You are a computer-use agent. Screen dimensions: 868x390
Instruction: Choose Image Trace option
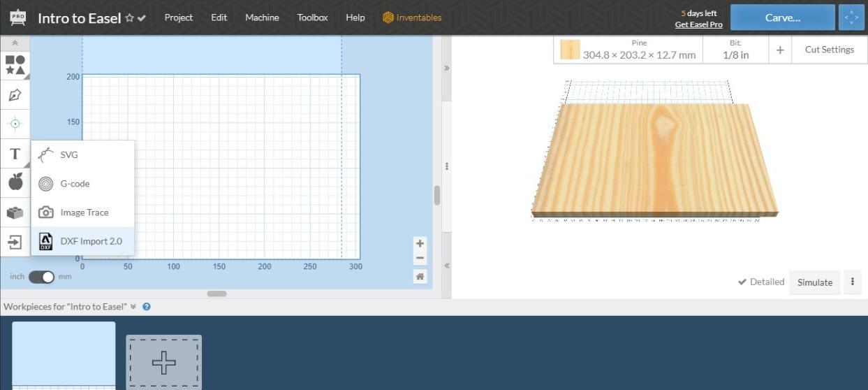[x=82, y=212]
